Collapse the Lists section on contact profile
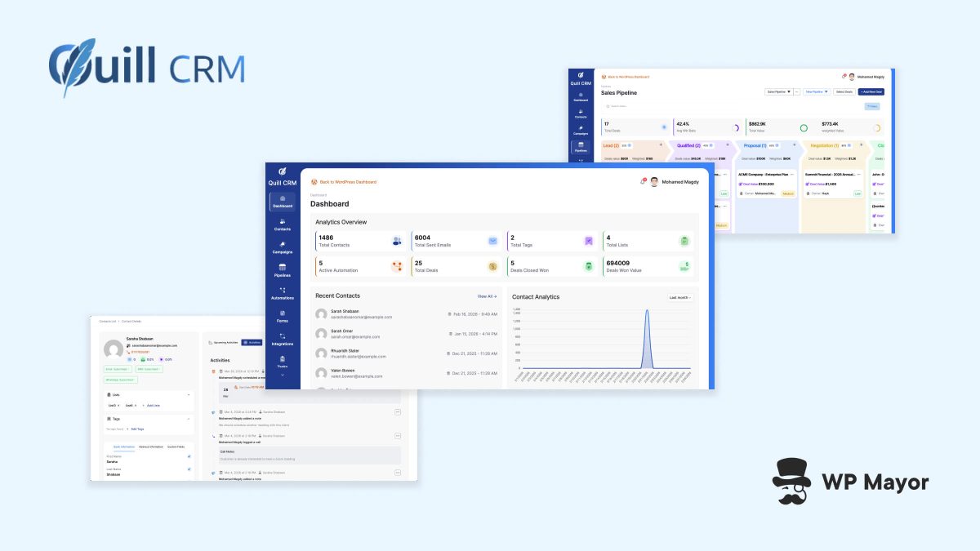Screen dimensions: 980x551 click(x=189, y=395)
